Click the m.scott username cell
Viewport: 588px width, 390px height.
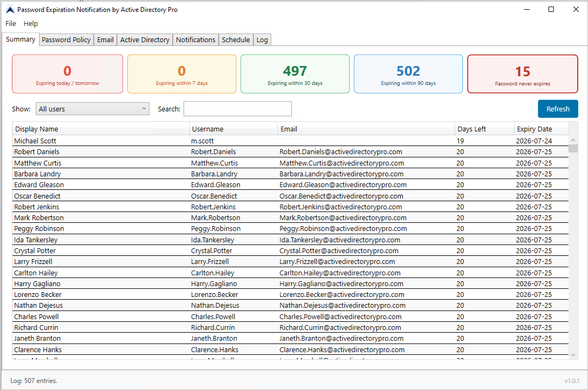[202, 141]
